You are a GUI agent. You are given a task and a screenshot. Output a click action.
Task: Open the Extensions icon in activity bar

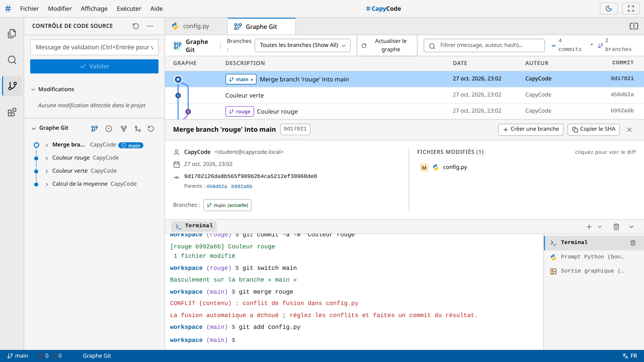click(x=12, y=112)
